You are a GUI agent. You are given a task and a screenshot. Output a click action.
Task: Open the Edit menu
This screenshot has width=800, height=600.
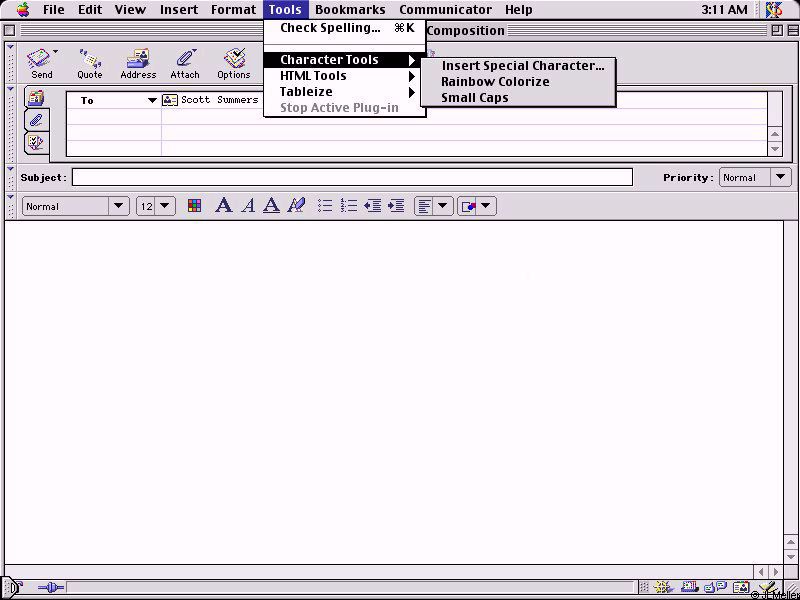pyautogui.click(x=90, y=10)
